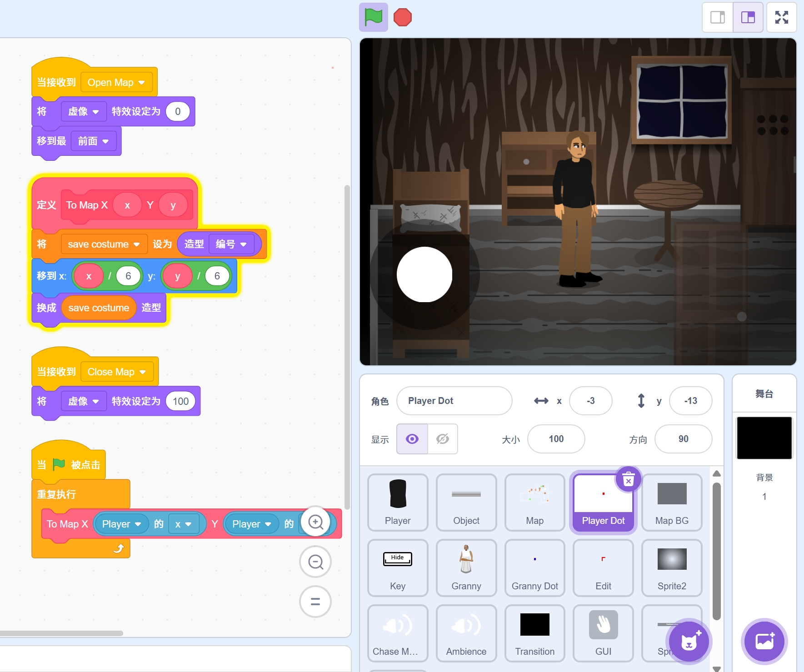Select the Map BG sprite
804x672 pixels.
(x=671, y=502)
